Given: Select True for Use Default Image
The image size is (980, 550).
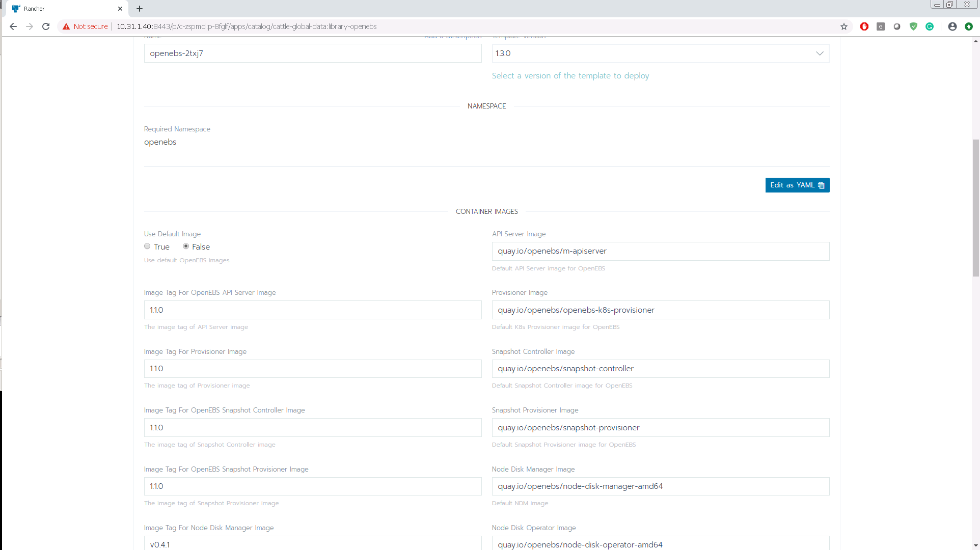Looking at the screenshot, I should [147, 246].
